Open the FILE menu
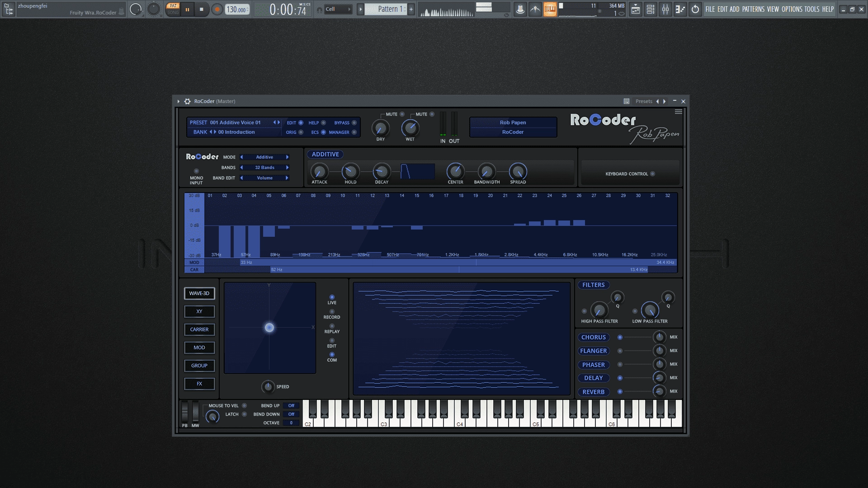The image size is (868, 488). (x=710, y=9)
